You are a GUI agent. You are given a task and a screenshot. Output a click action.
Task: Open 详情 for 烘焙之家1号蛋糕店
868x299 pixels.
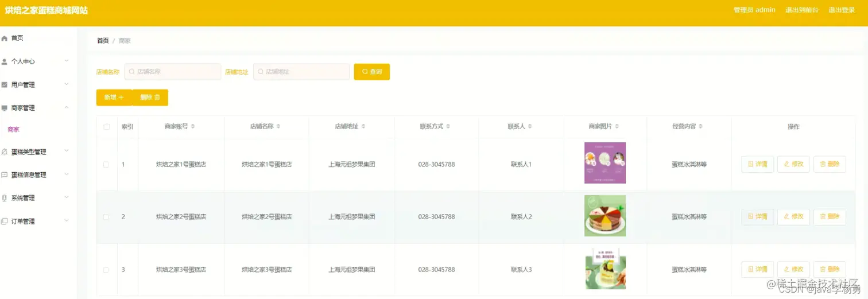click(x=757, y=164)
